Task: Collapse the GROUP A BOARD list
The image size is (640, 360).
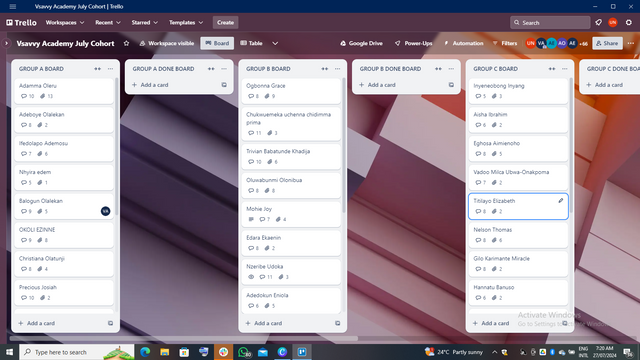Action: coord(97,69)
